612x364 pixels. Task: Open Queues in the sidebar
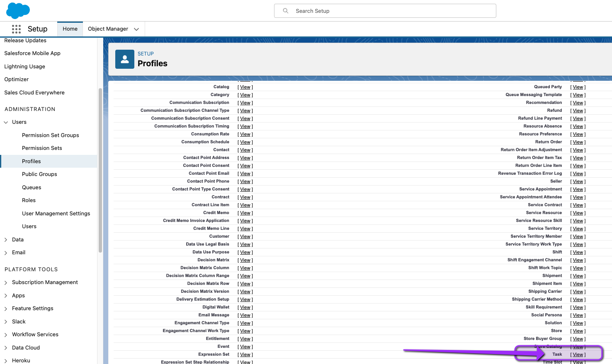(32, 188)
